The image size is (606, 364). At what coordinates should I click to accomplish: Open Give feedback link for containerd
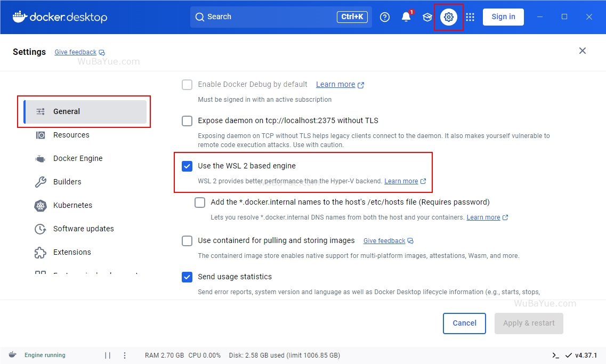pos(384,241)
